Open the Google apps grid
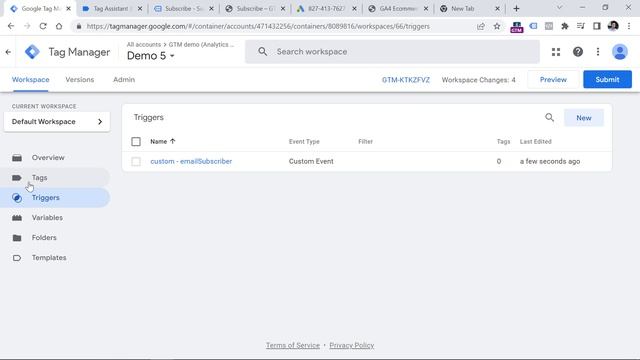The width and height of the screenshot is (640, 360). pyautogui.click(x=556, y=52)
